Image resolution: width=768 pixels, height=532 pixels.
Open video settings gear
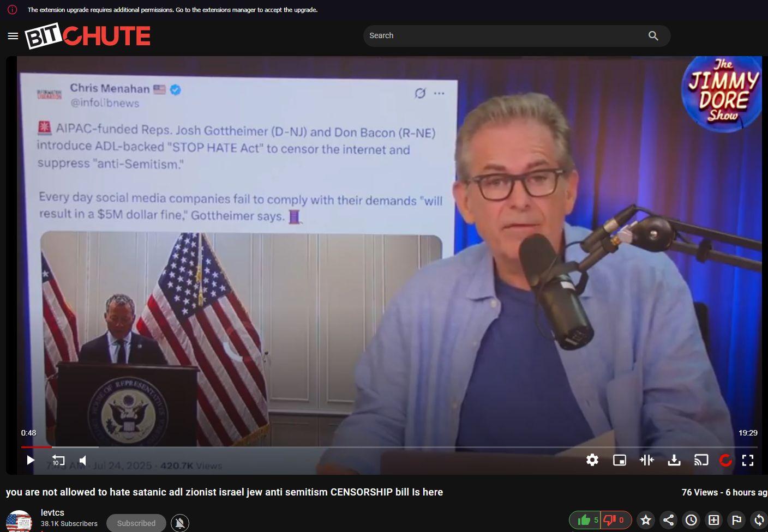point(592,460)
